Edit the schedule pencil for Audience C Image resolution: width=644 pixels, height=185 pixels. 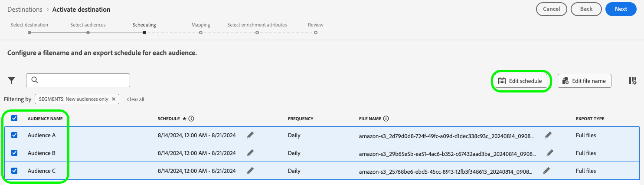coord(250,171)
